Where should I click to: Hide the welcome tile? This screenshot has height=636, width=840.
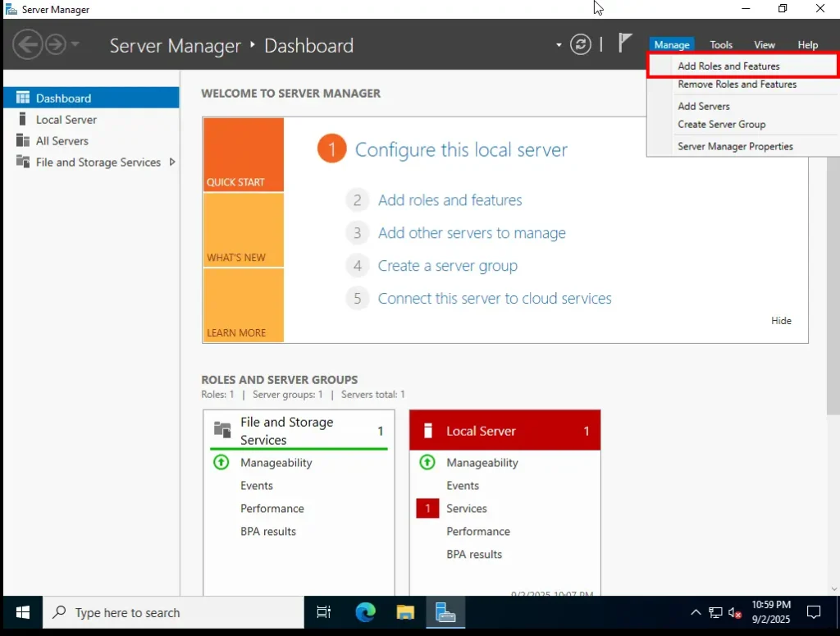pyautogui.click(x=781, y=320)
